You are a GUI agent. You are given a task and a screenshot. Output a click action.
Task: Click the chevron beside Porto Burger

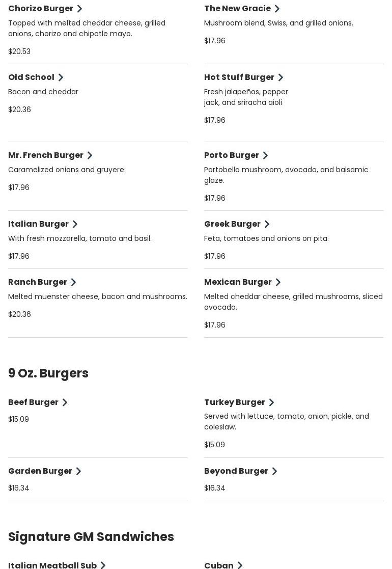click(265, 155)
